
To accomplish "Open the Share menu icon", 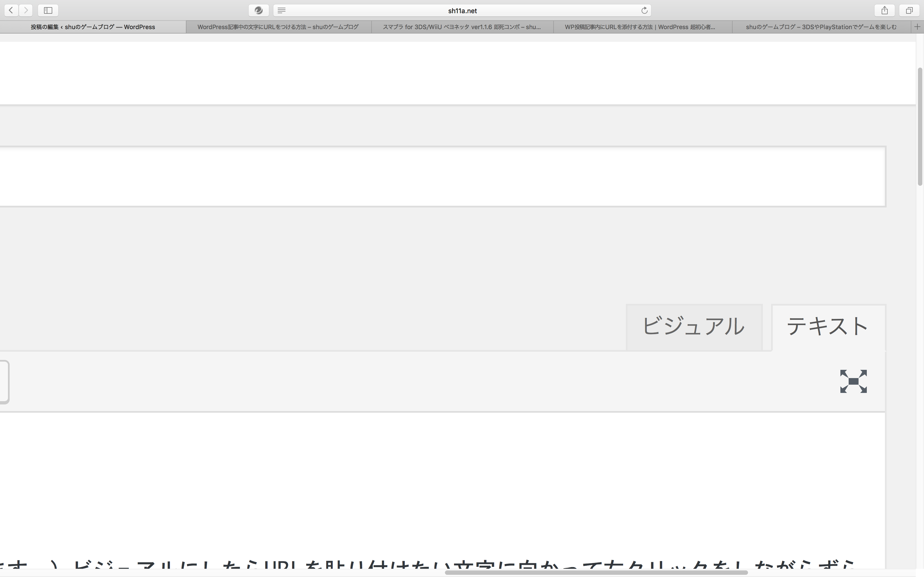I will pos(885,10).
